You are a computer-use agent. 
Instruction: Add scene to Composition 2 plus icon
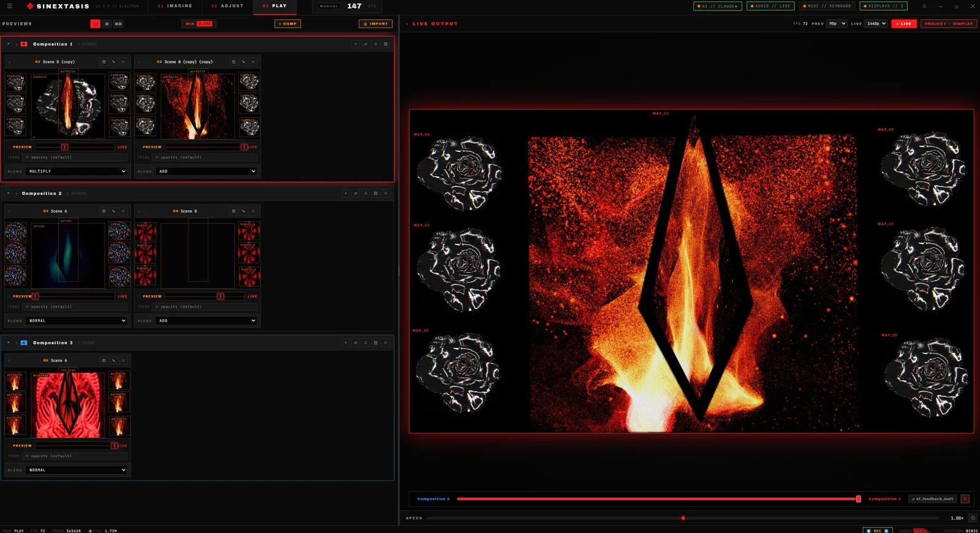tap(345, 194)
